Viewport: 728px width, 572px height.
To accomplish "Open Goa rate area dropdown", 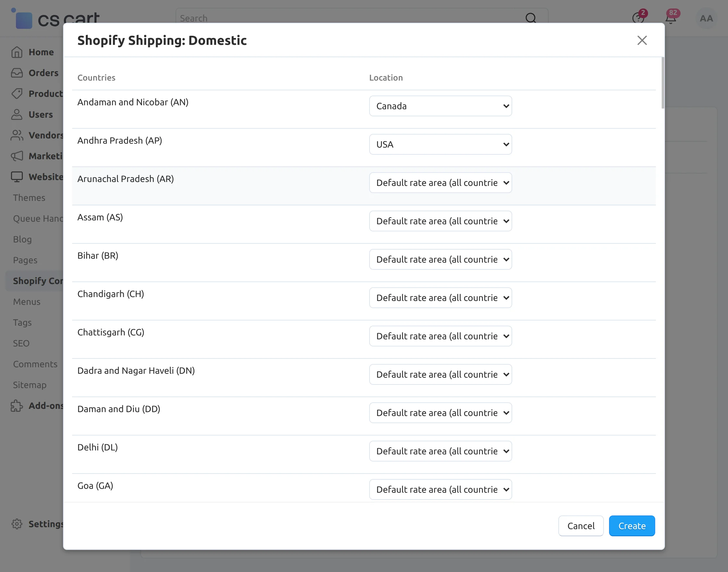I will pos(440,489).
